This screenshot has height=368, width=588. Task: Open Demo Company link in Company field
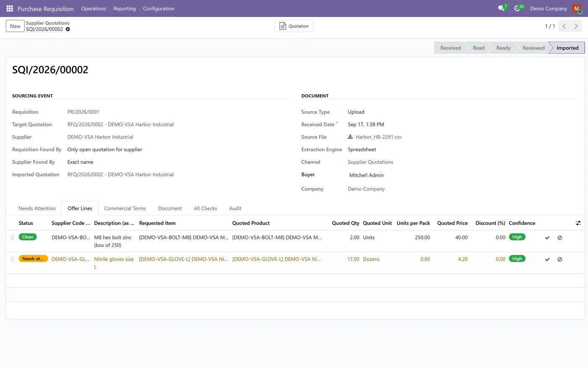366,189
